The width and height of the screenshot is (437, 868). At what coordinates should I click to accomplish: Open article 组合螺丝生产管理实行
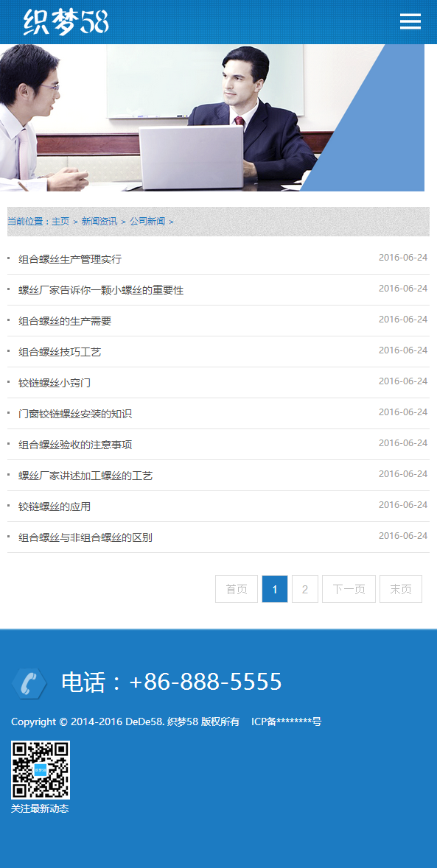coord(70,259)
